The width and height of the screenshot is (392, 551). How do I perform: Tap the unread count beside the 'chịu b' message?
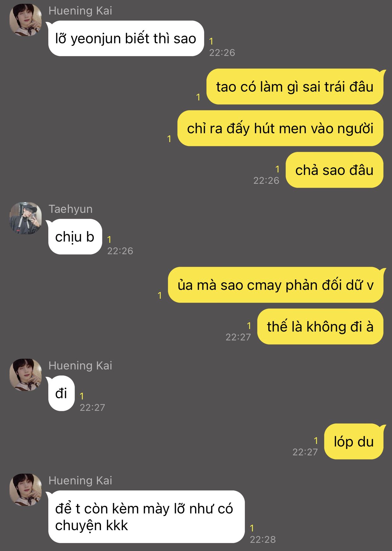coord(109,240)
